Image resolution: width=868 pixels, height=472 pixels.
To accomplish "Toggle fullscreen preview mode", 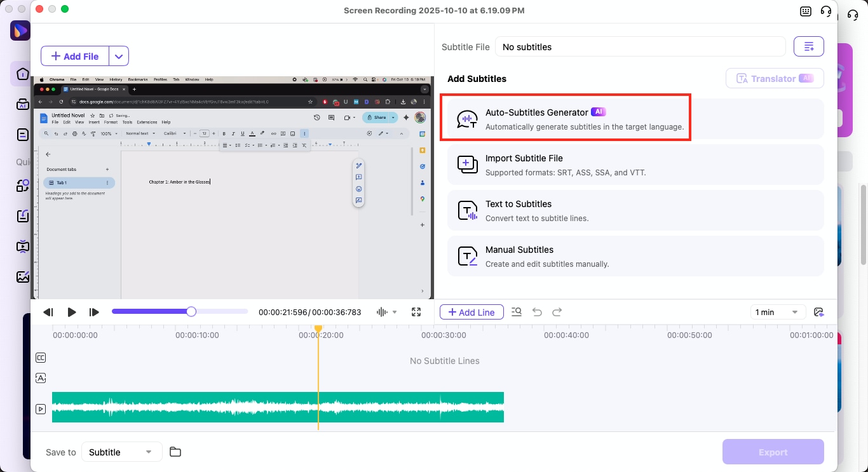I will click(x=416, y=312).
